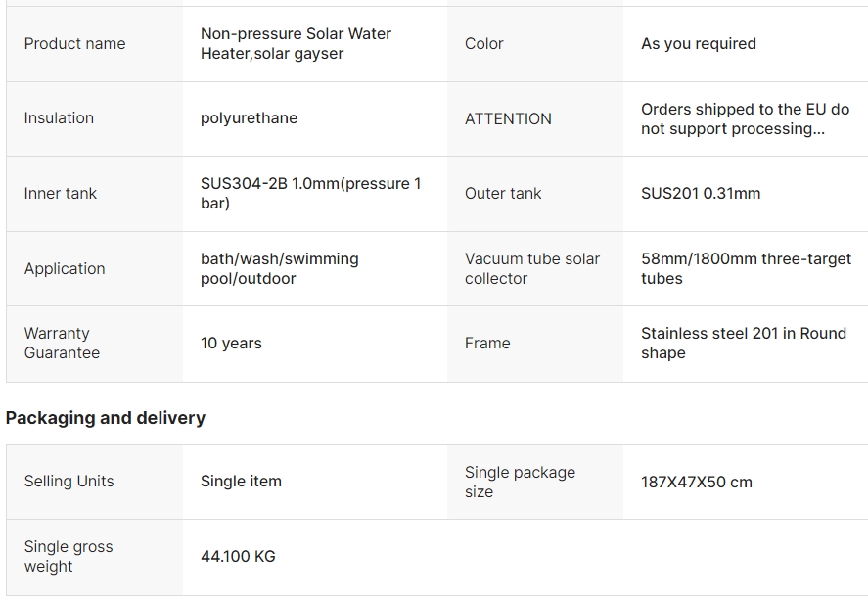
Task: Click the "187X47X50 cm" package size value
Action: point(696,482)
